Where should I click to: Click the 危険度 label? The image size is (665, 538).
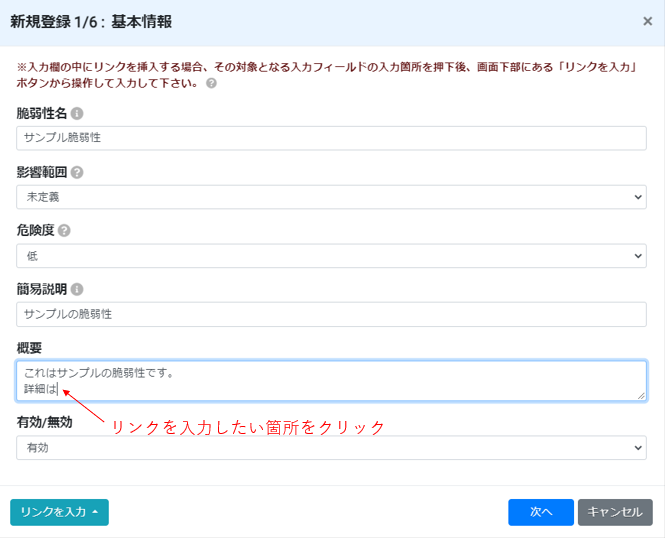coord(35,231)
